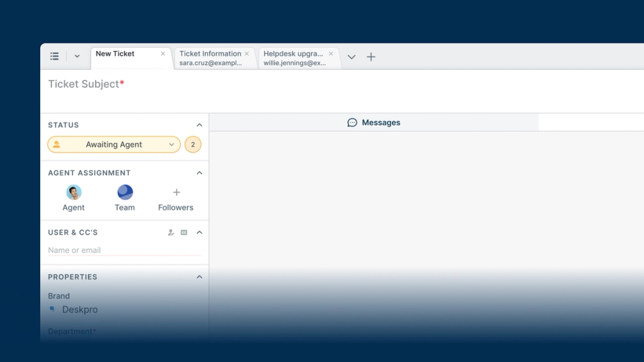644x362 pixels.
Task: Click the Messages speech bubble icon
Action: point(352,123)
